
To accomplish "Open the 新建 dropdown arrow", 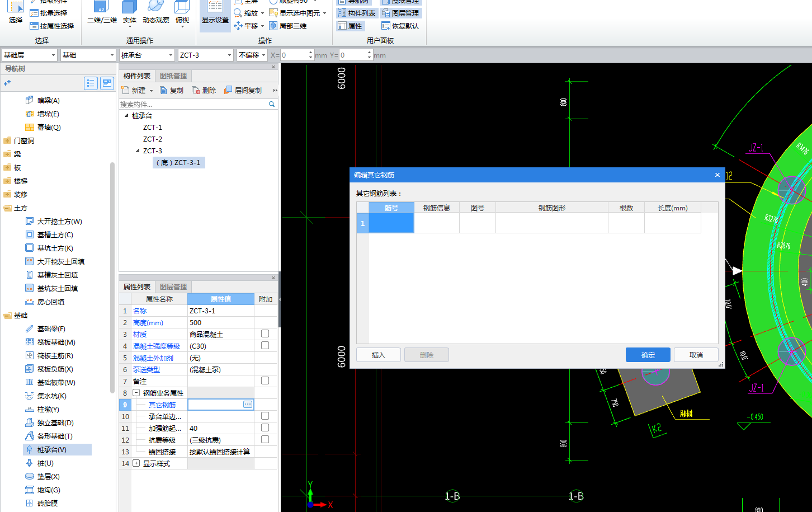I will pos(151,91).
